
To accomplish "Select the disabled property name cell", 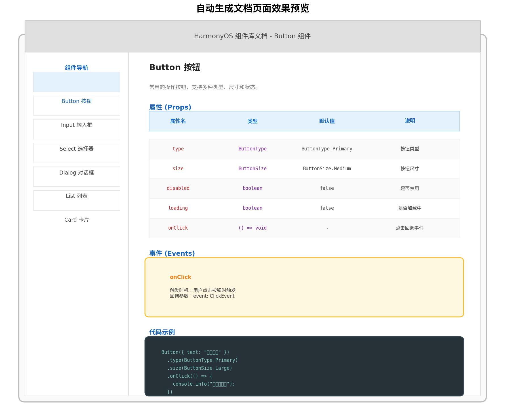I will click(x=178, y=188).
